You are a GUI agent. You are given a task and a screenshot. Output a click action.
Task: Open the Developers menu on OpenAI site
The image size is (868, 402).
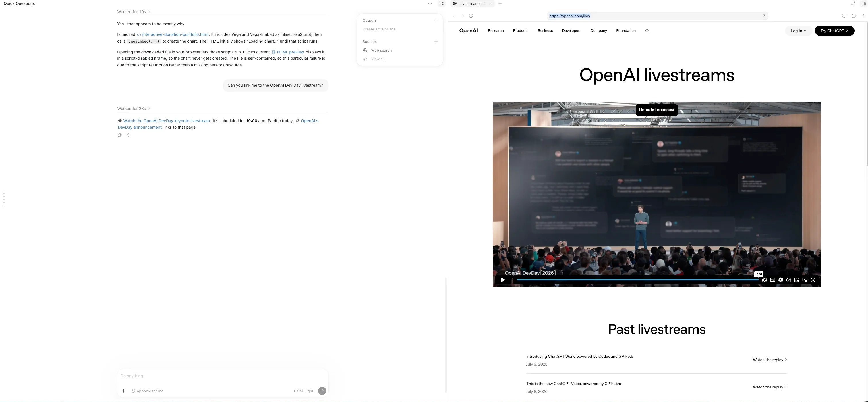coord(571,31)
